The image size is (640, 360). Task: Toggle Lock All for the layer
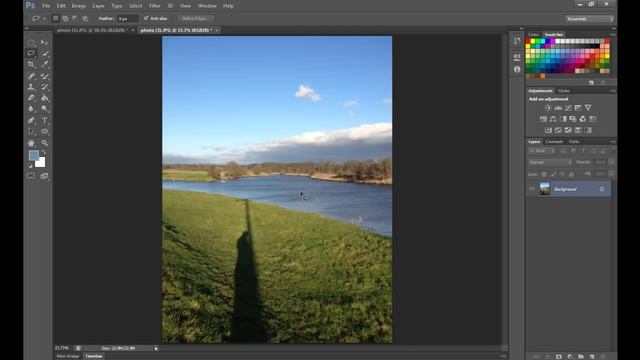(571, 174)
